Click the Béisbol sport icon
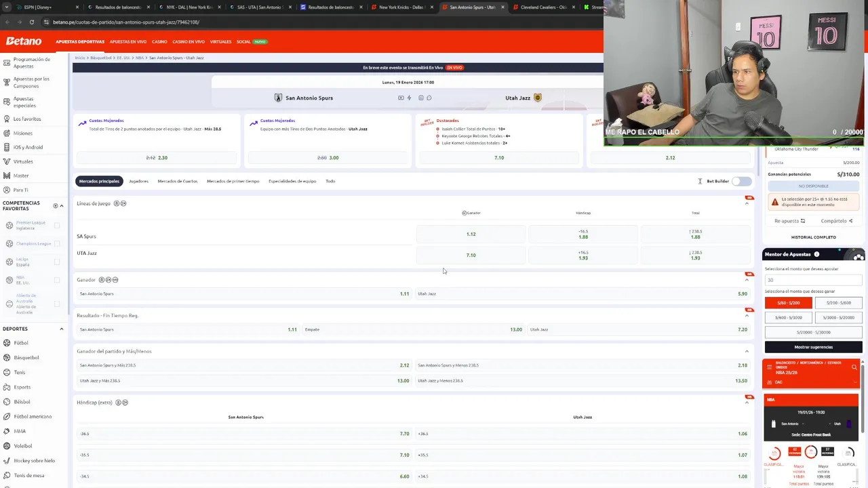Screen dimensions: 868x488 pos(6,401)
